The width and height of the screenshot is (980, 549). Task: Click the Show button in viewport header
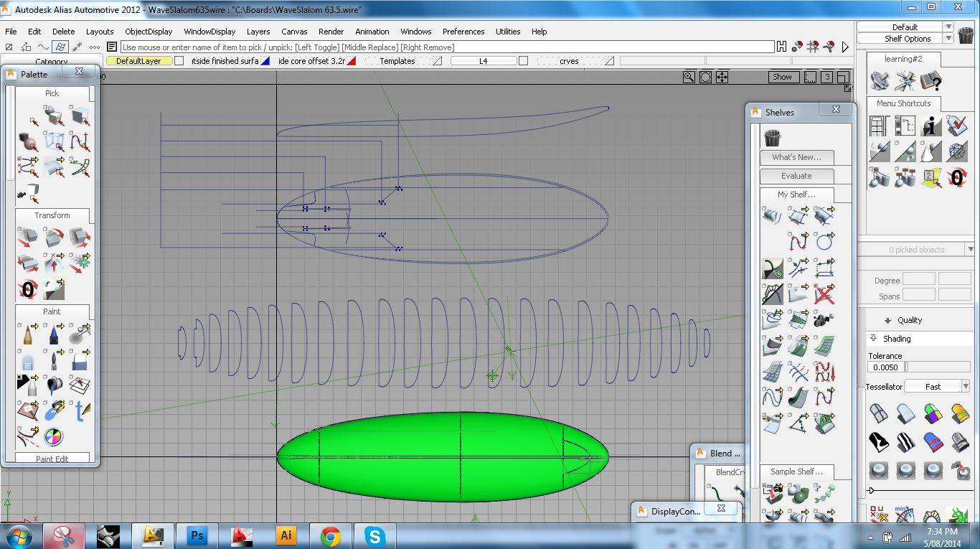pyautogui.click(x=782, y=77)
